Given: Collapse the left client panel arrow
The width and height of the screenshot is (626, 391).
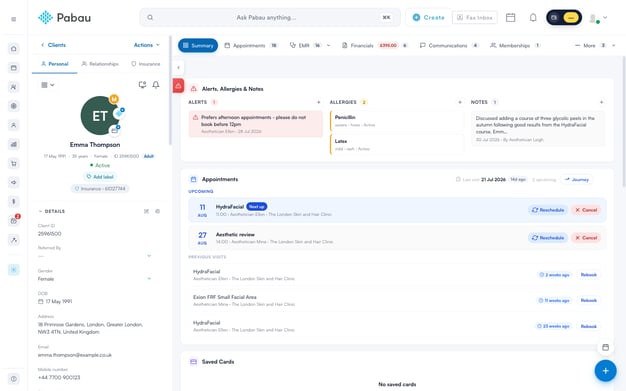Looking at the screenshot, I should tap(178, 67).
